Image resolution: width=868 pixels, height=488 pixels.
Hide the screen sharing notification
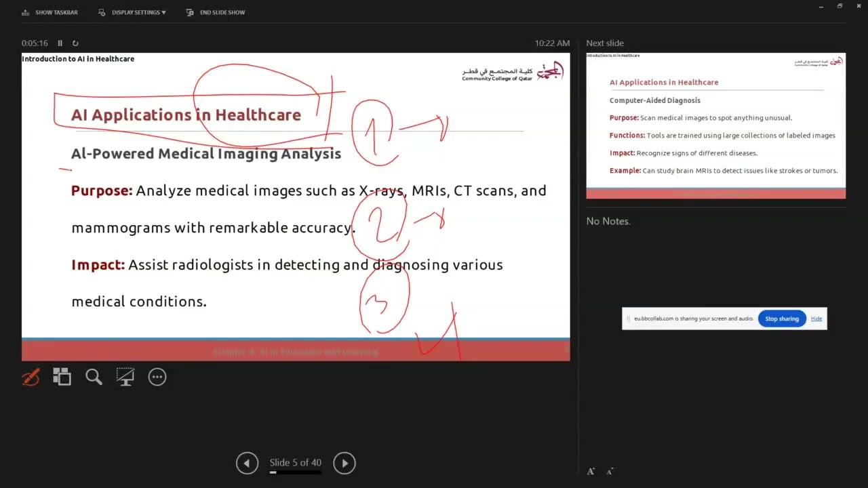tap(816, 319)
